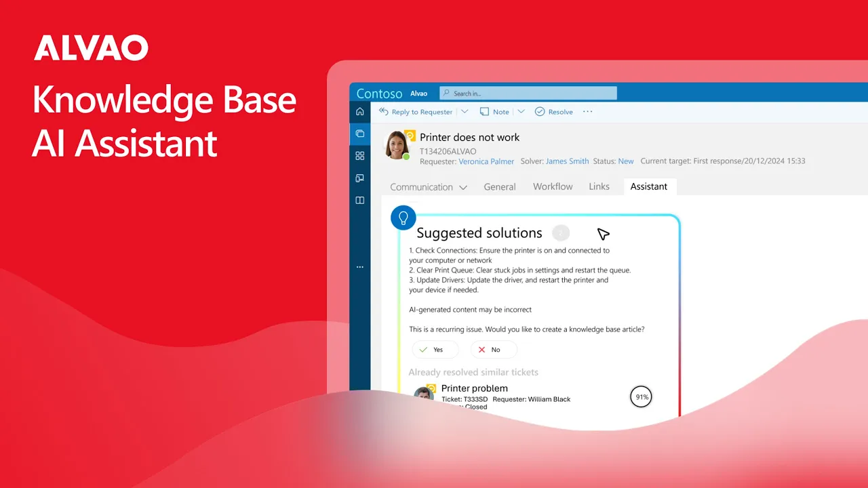Click the Printer does not work title

[x=469, y=138]
